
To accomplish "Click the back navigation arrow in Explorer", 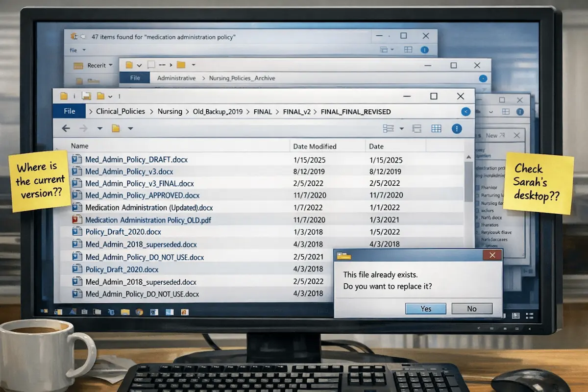I will pyautogui.click(x=66, y=128).
